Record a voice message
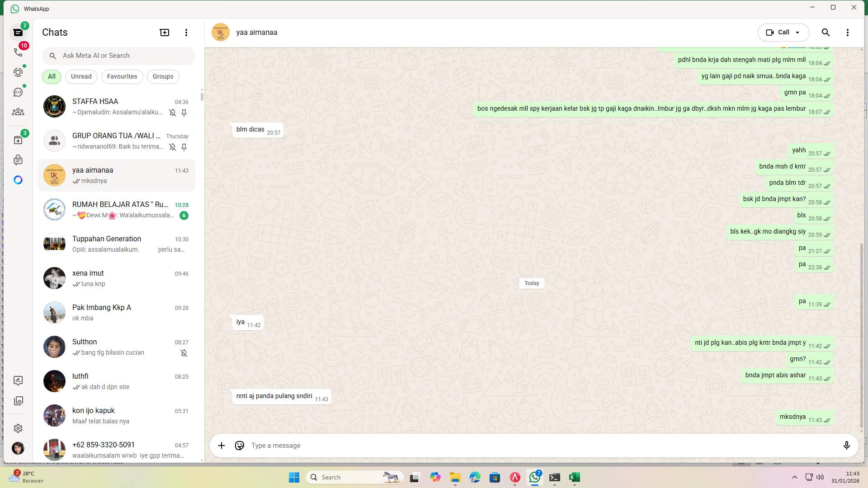Viewport: 868px width, 488px height. 847,446
